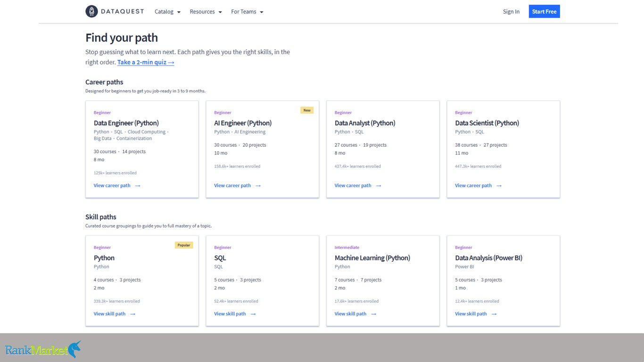Open the Take a 2-min quiz link
The height and width of the screenshot is (362, 644).
click(146, 62)
